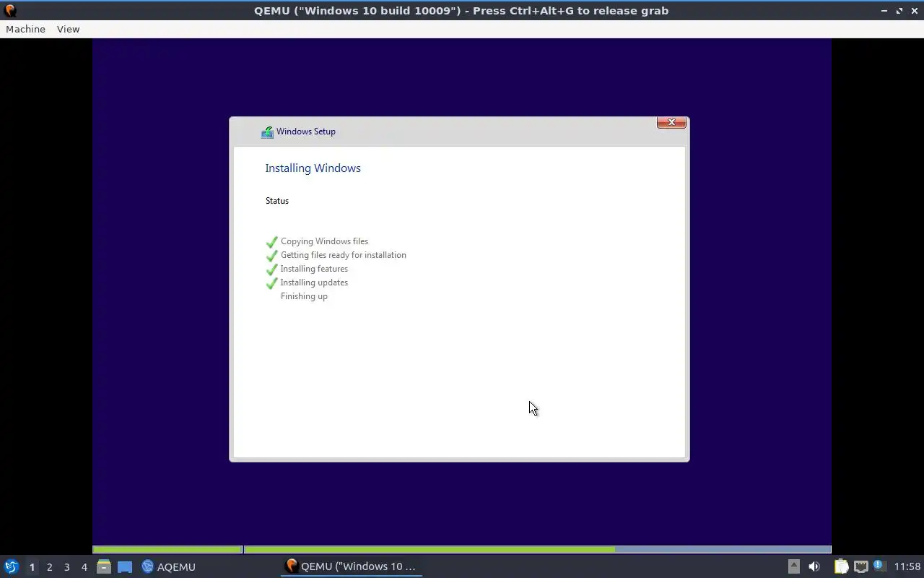Open the update notification tray icon

[879, 566]
